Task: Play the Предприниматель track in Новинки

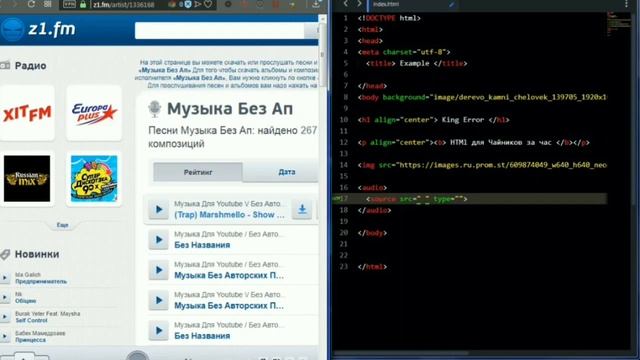Action: point(4,278)
